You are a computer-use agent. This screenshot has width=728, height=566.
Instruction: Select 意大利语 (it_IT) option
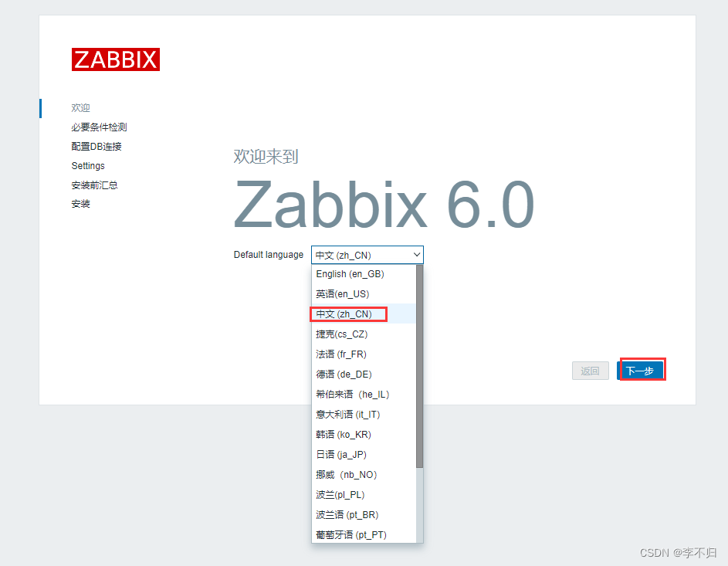[x=364, y=414]
